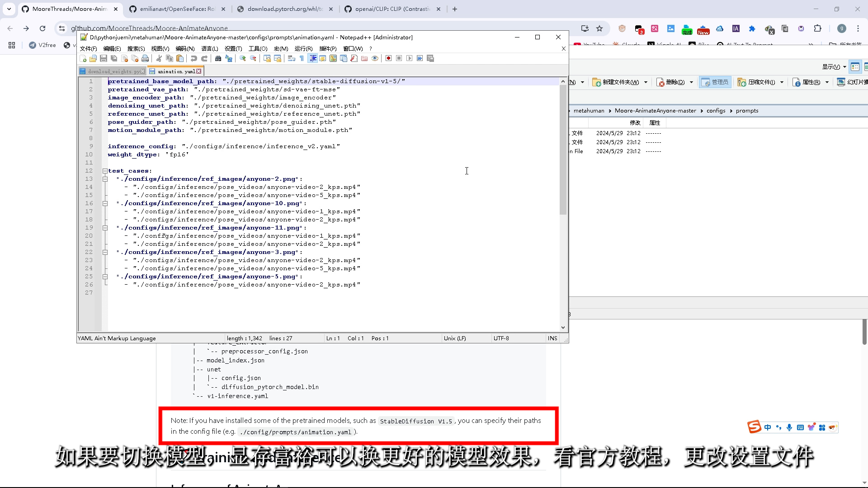The height and width of the screenshot is (488, 868).
Task: Click the configs breadcrumb segment
Action: 716,111
